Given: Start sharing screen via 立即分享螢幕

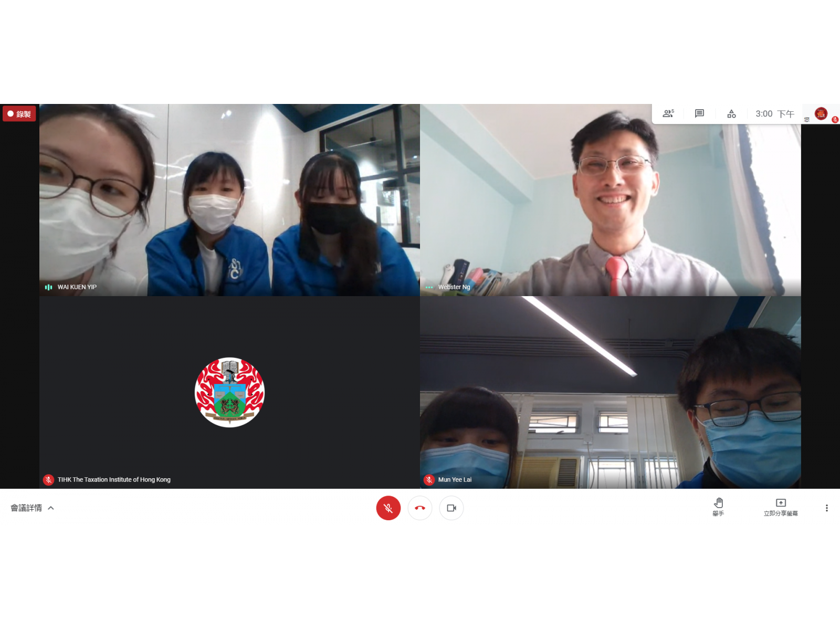Looking at the screenshot, I should coord(781,507).
